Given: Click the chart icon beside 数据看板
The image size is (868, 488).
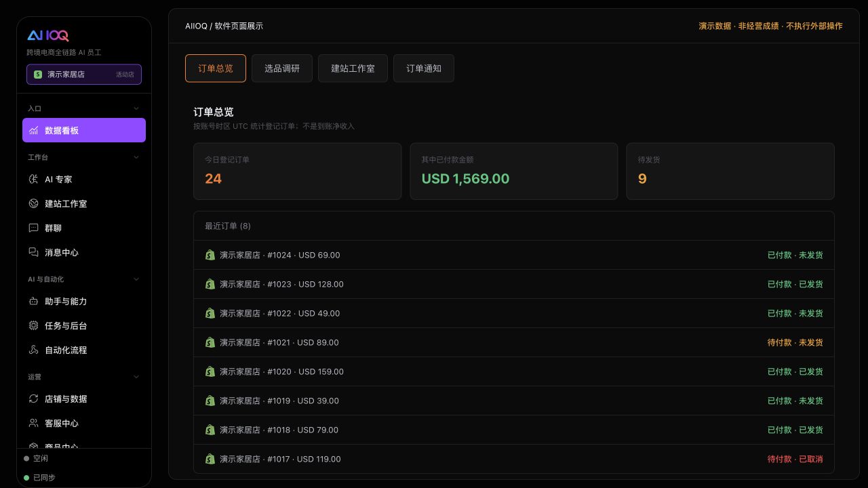Looking at the screenshot, I should (33, 131).
